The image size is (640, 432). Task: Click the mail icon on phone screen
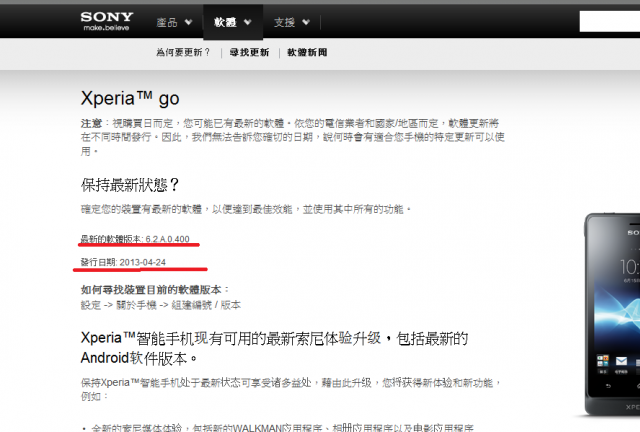click(x=621, y=361)
